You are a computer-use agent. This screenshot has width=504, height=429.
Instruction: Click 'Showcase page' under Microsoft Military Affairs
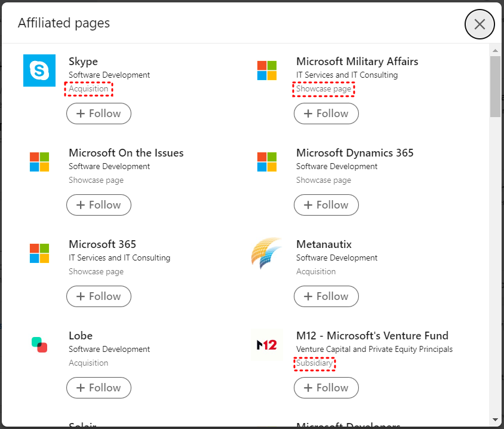pos(324,89)
